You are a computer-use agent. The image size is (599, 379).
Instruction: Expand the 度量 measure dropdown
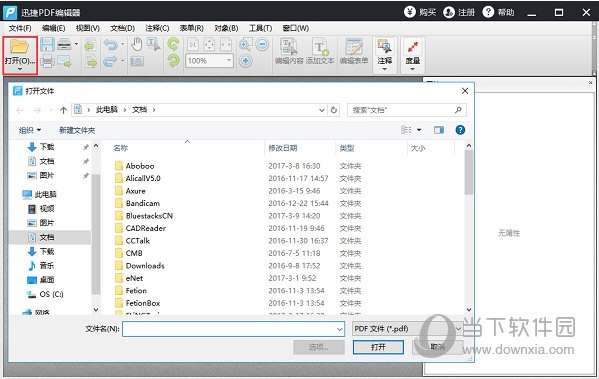tap(413, 69)
